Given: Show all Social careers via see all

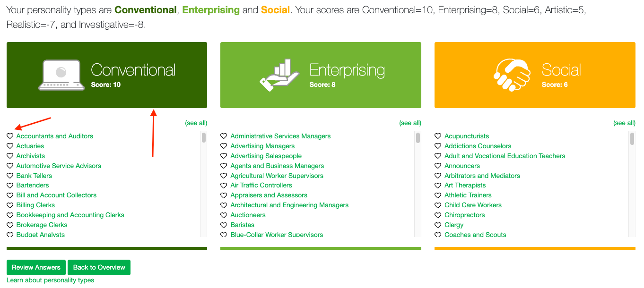Looking at the screenshot, I should click(x=624, y=123).
